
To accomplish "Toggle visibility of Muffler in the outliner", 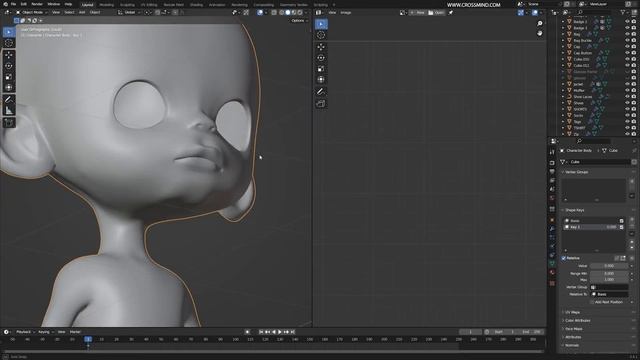I will coord(627,90).
